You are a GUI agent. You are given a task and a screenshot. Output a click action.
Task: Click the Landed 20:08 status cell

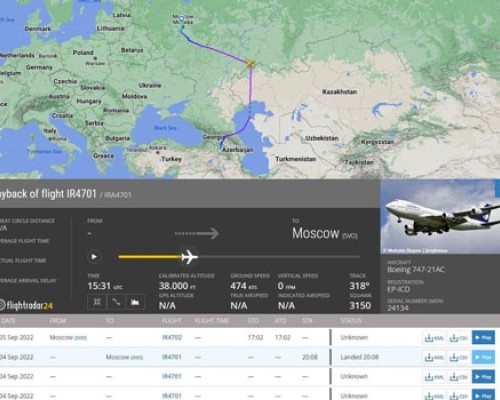coord(359,357)
